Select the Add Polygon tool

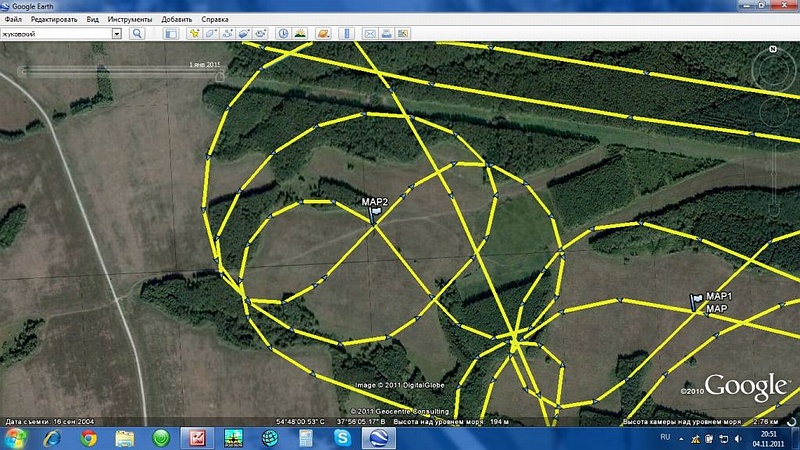pyautogui.click(x=211, y=33)
